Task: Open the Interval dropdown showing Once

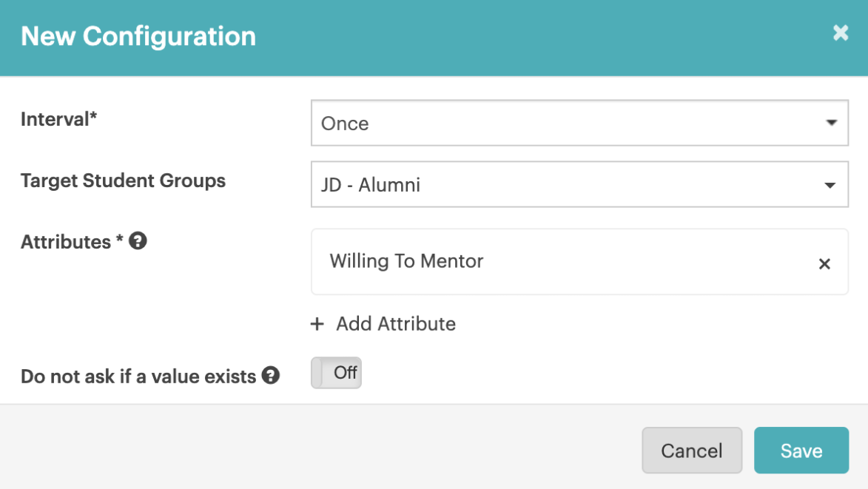Action: pyautogui.click(x=579, y=124)
